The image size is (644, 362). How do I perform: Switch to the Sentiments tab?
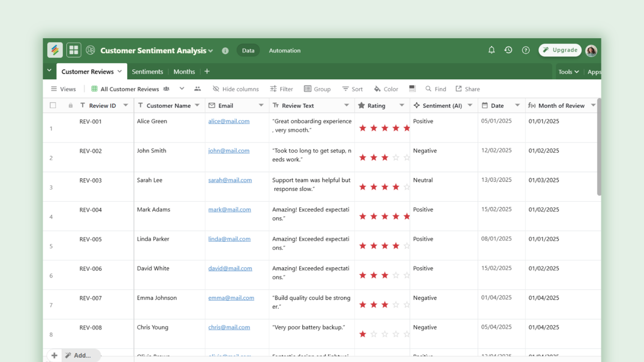click(147, 71)
